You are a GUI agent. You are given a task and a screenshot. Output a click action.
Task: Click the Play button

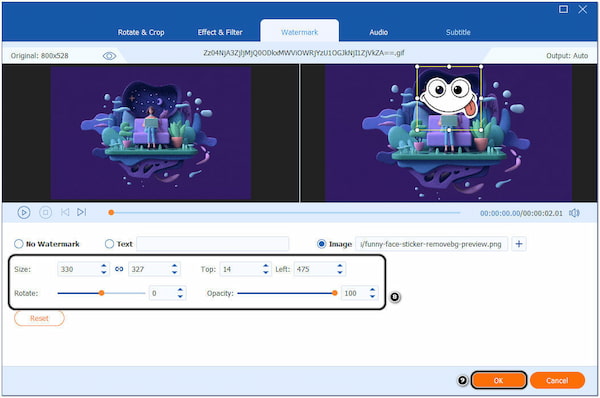[24, 212]
